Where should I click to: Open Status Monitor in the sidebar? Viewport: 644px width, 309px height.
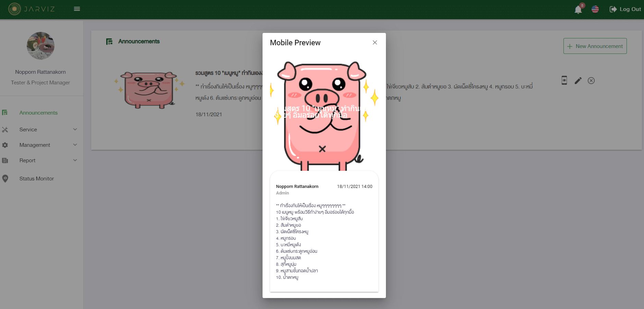pos(37,179)
